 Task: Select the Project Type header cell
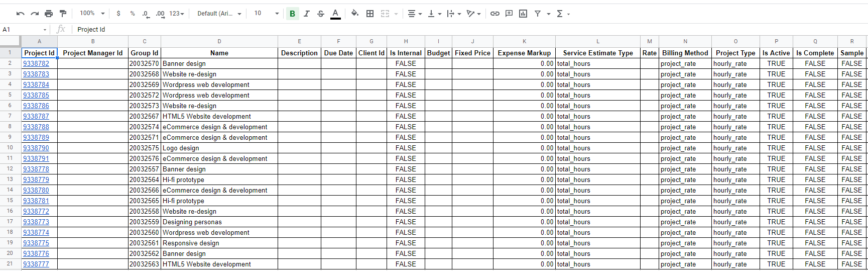coord(735,53)
